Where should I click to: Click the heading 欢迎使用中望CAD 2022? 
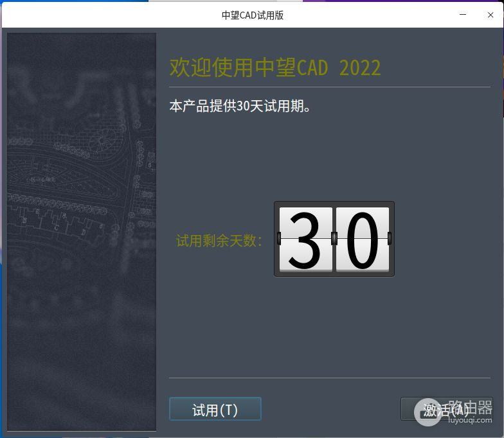[275, 68]
